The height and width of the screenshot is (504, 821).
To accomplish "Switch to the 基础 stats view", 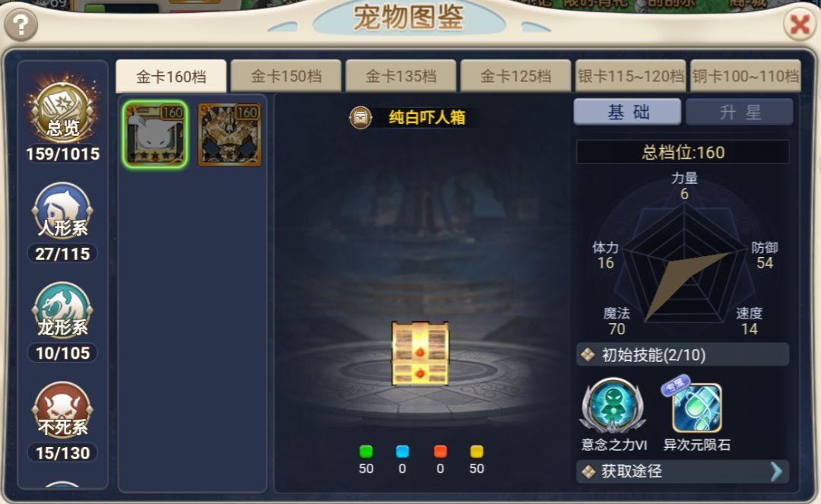I will click(627, 112).
